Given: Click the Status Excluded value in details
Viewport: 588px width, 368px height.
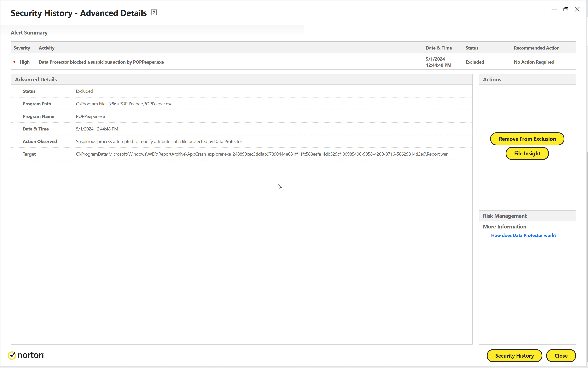Looking at the screenshot, I should click(x=85, y=91).
